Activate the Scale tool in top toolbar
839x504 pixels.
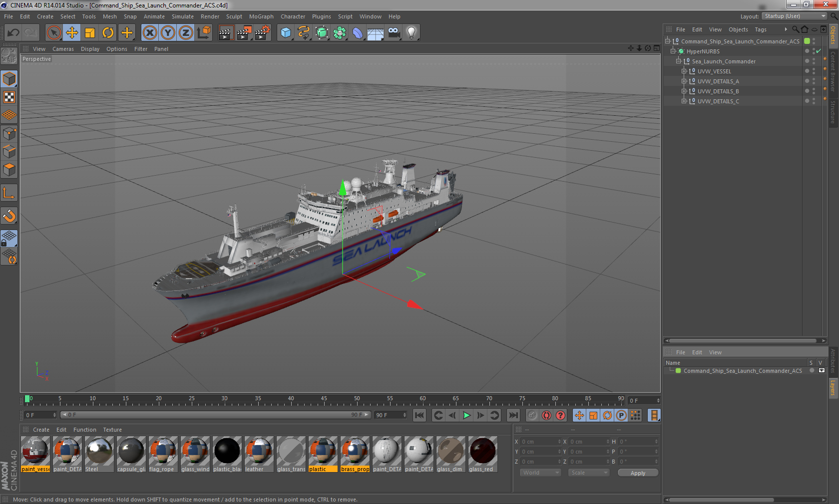coord(90,33)
